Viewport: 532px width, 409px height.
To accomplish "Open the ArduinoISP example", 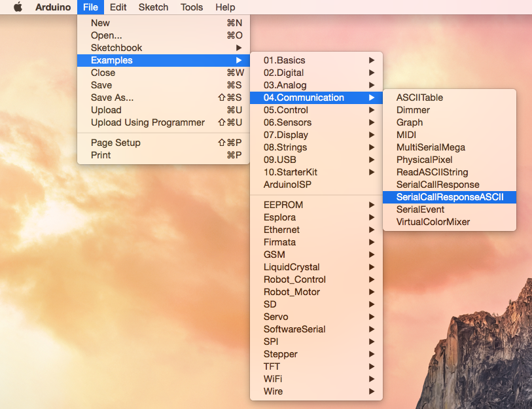I will [x=316, y=185].
